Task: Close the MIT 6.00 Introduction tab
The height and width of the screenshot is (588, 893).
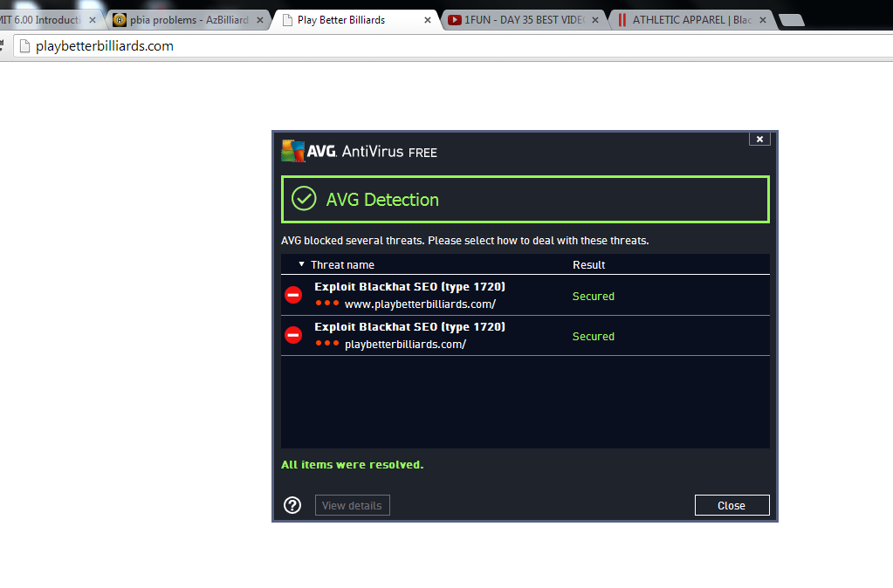Action: pos(93,20)
